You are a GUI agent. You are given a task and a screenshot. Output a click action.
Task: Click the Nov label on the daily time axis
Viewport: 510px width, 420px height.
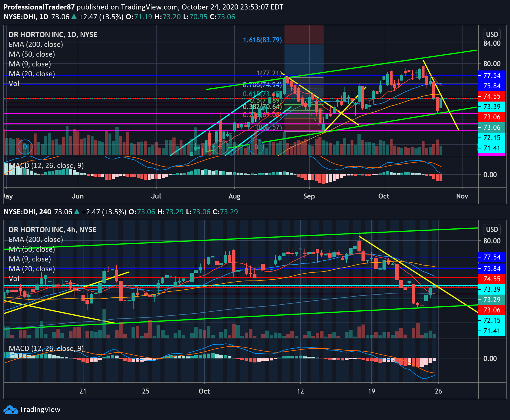pyautogui.click(x=462, y=196)
